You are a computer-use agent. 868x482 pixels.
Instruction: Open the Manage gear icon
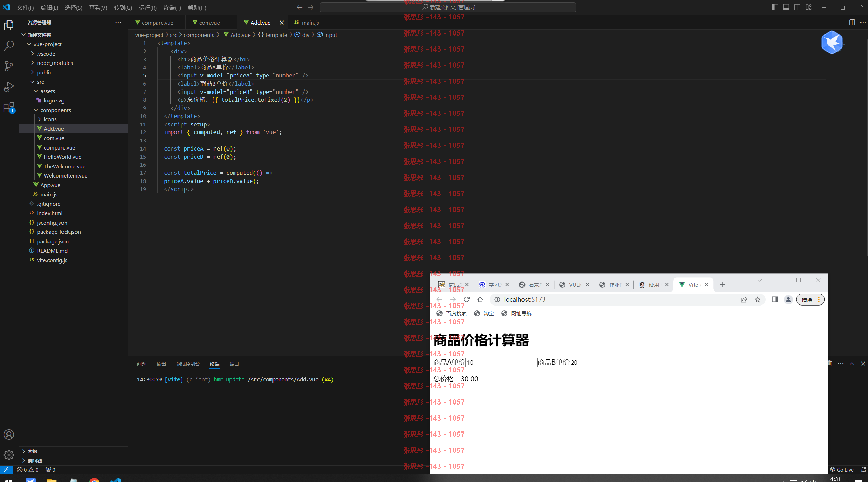9,455
